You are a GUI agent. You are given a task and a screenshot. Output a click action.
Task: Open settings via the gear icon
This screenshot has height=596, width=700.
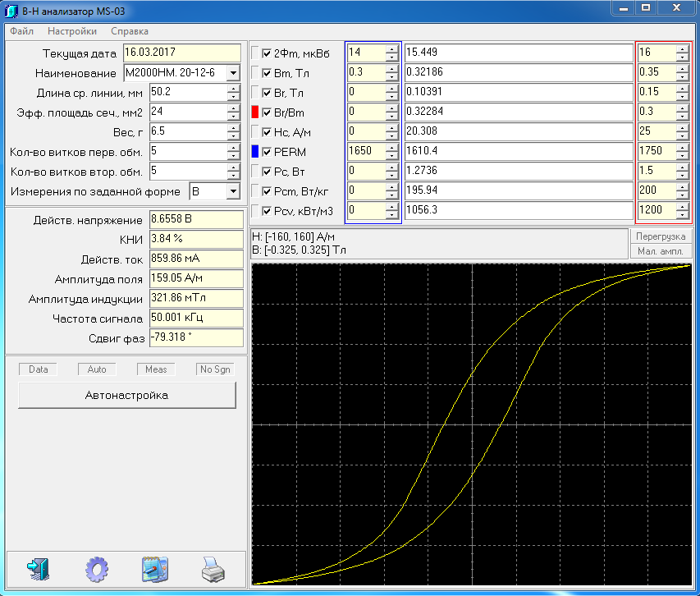coord(97,569)
